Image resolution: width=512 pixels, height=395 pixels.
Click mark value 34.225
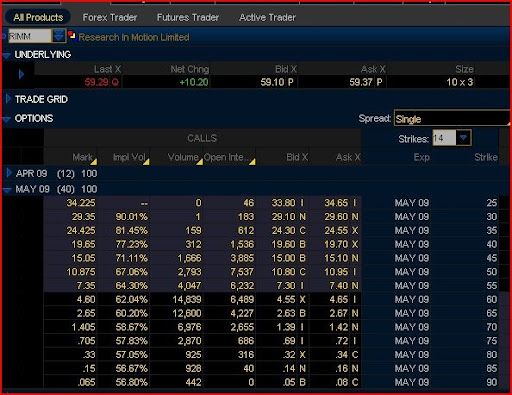point(81,203)
